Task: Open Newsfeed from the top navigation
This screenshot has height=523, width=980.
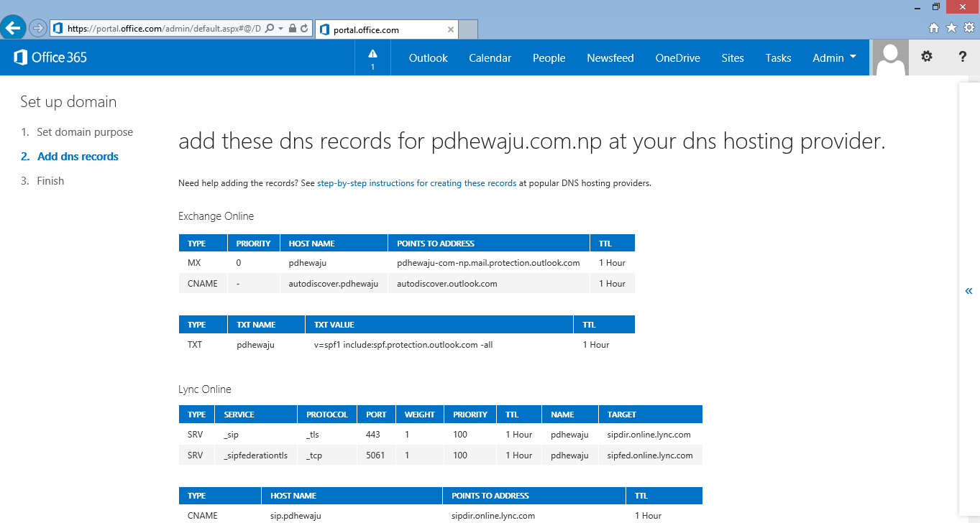Action: coord(610,58)
